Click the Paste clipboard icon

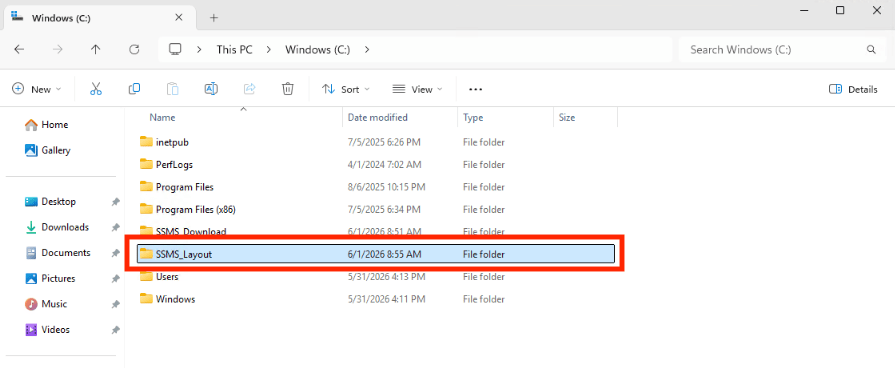172,89
